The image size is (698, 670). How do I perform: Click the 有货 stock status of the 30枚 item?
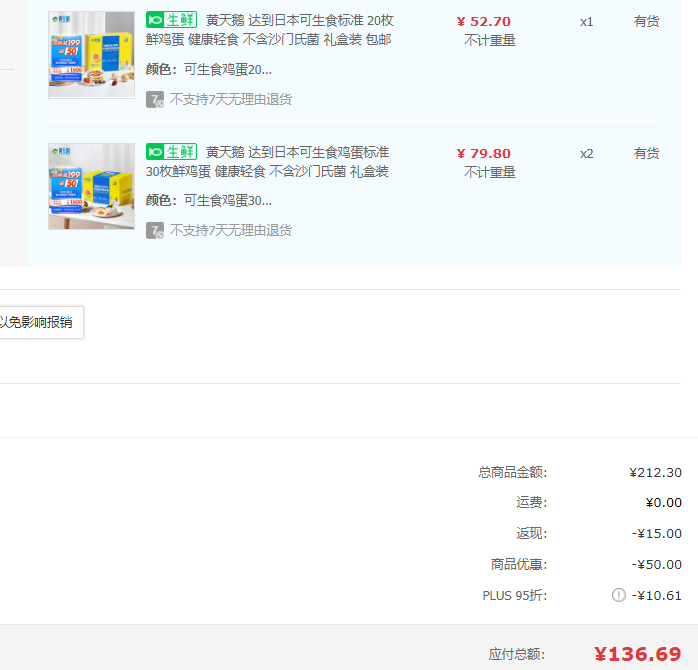pos(646,153)
